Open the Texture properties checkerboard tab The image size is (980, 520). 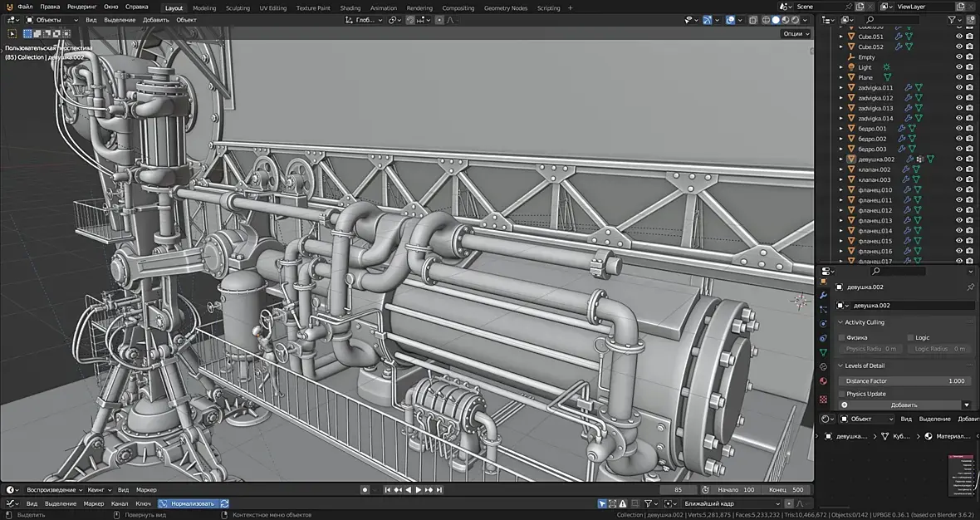pyautogui.click(x=823, y=399)
